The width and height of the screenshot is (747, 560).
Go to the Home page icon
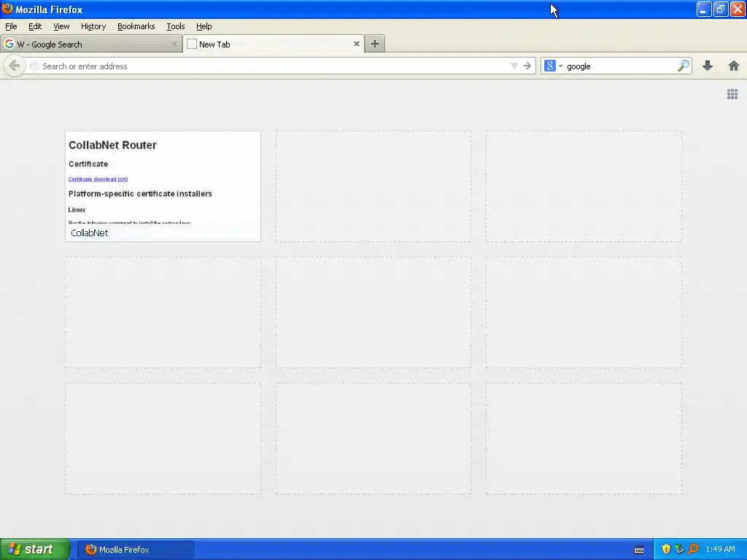tap(734, 66)
